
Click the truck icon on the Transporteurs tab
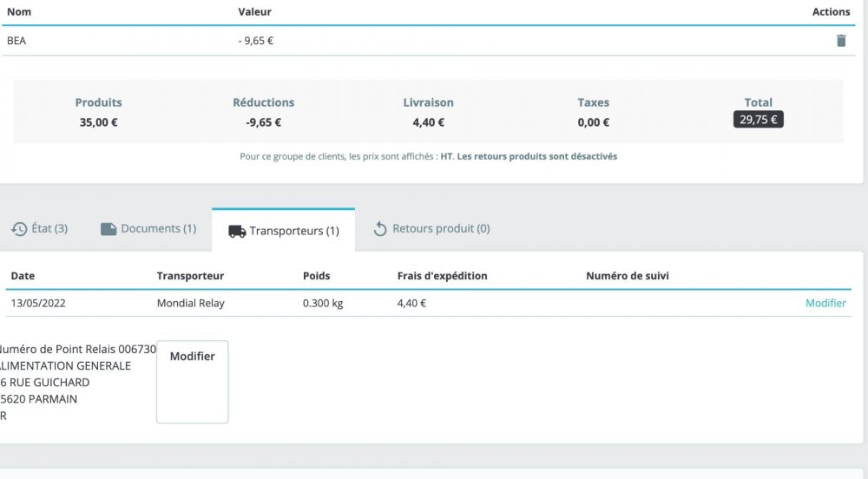point(237,232)
